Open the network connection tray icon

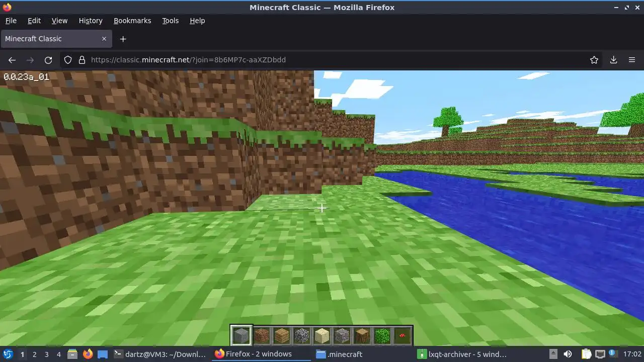click(x=600, y=354)
